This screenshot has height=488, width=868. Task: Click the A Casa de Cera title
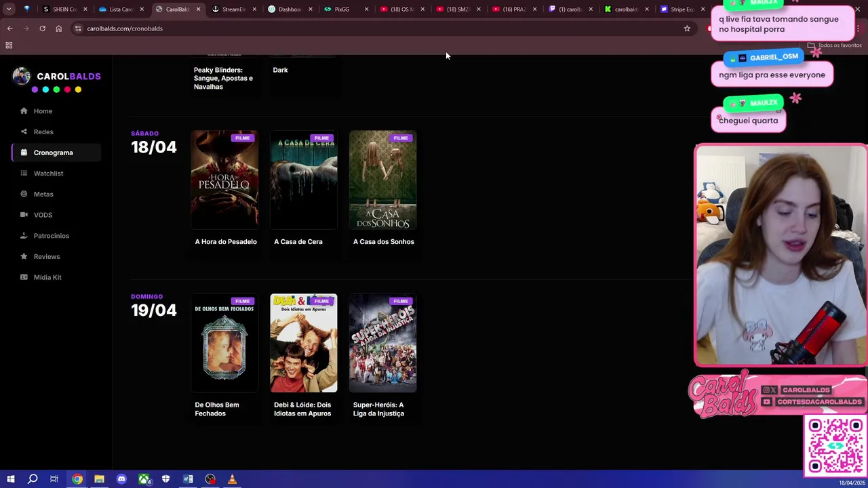tap(298, 242)
